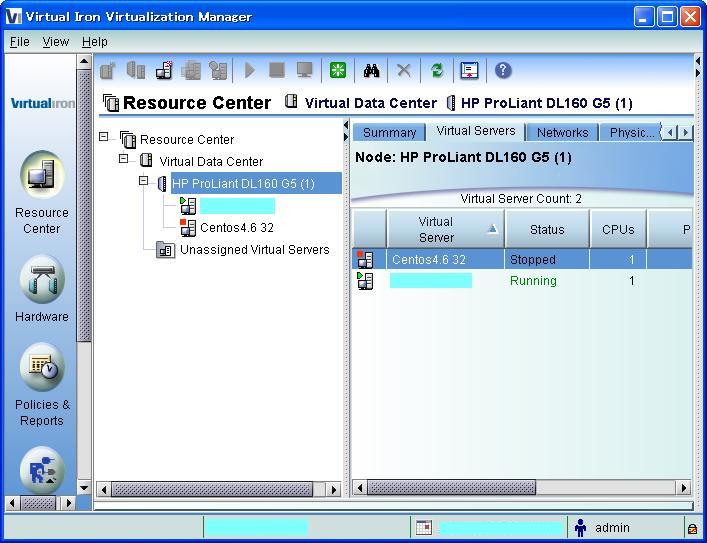The height and width of the screenshot is (543, 707).
Task: Click the stopped Centos4.6 32 icon in table
Action: click(x=365, y=259)
